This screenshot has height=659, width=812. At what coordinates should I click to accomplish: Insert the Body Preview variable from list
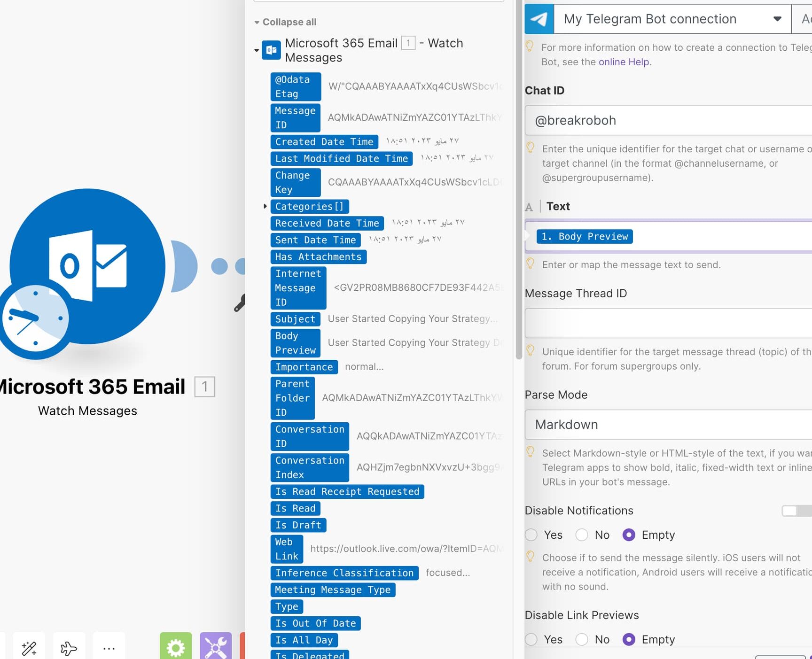click(295, 343)
